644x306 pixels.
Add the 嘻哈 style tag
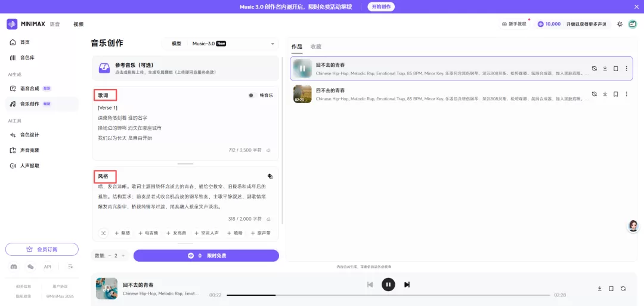coord(235,233)
